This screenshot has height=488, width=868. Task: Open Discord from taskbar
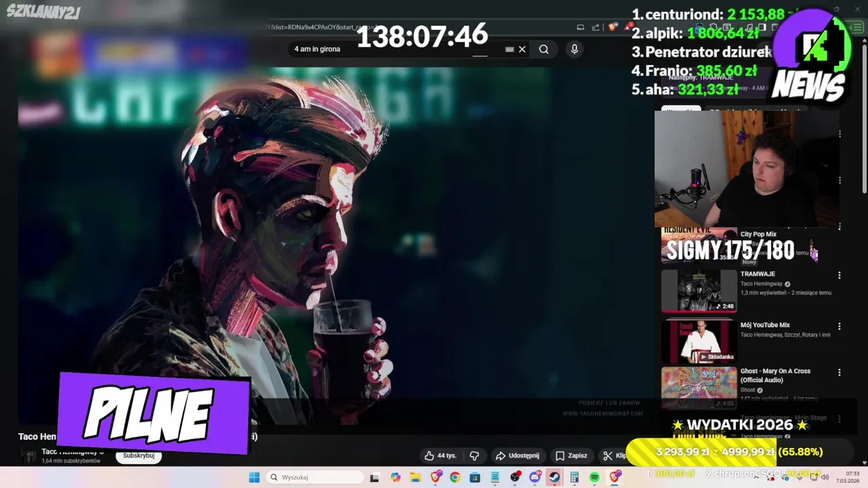coord(535,477)
